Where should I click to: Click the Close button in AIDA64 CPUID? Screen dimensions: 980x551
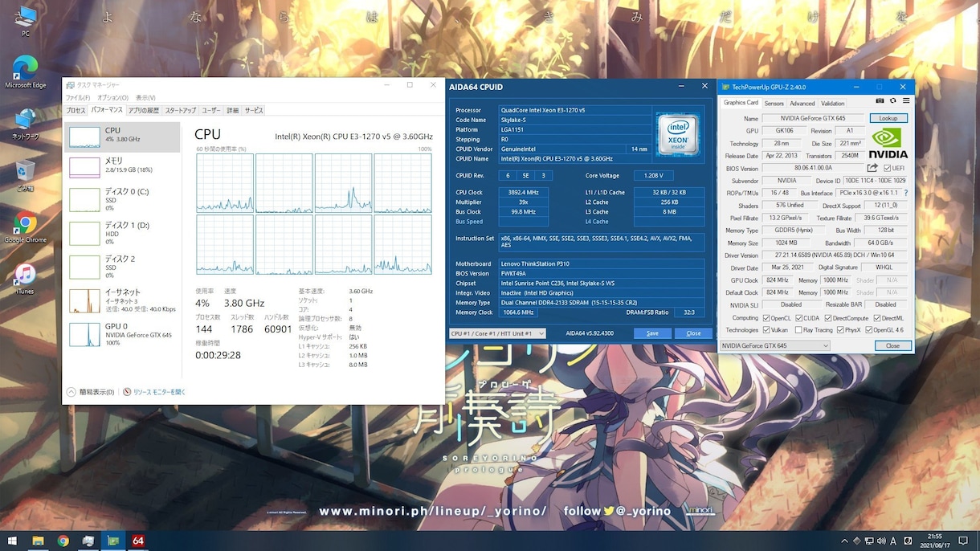click(693, 333)
